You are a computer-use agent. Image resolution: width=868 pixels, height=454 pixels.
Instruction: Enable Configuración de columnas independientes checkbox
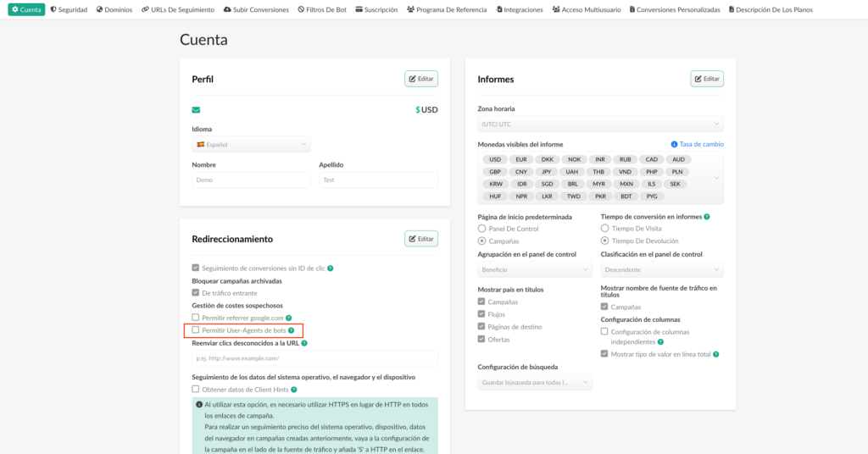604,332
